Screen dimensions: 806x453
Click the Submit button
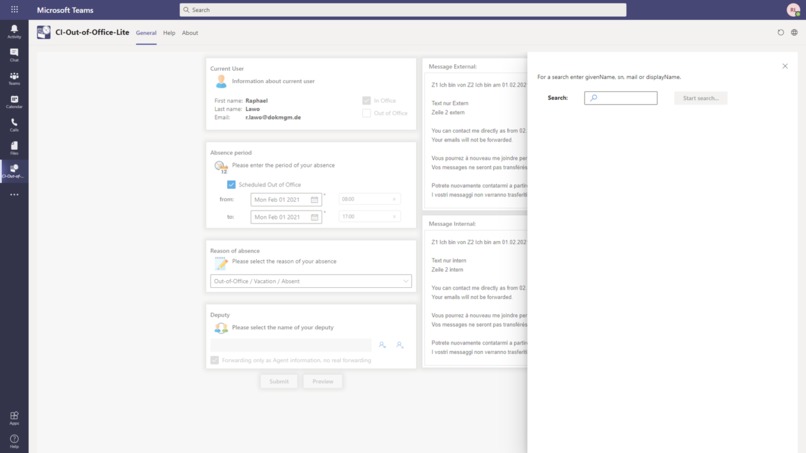(x=279, y=382)
